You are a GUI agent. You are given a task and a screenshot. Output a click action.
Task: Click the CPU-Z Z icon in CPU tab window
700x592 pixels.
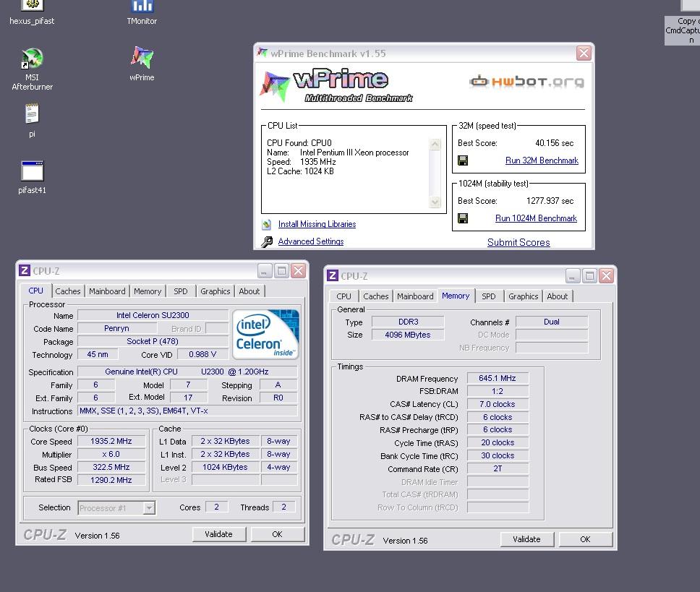[x=25, y=271]
